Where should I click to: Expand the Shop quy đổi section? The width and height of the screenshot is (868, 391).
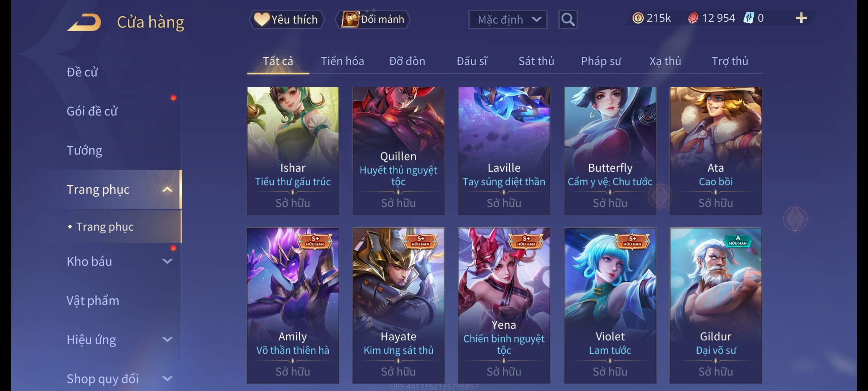167,378
